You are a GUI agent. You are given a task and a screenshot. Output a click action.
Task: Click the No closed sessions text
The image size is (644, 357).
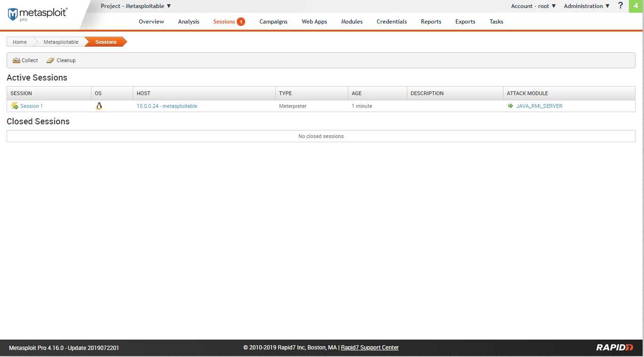point(321,136)
